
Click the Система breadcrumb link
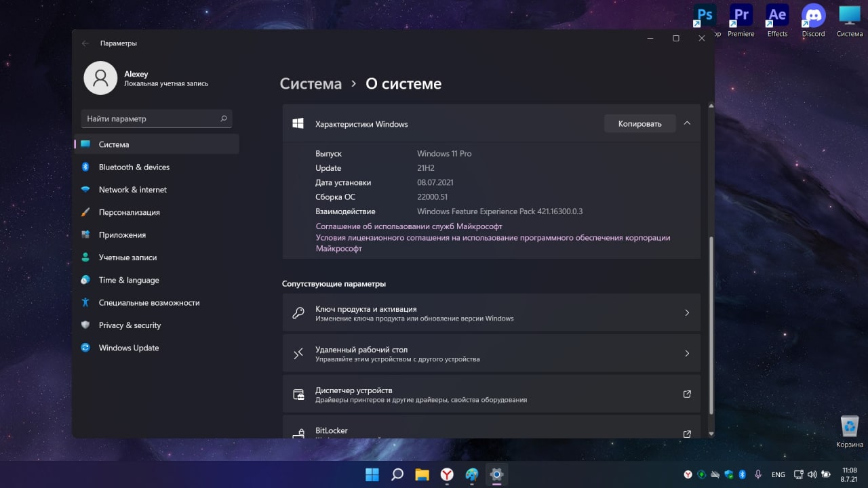(x=311, y=83)
